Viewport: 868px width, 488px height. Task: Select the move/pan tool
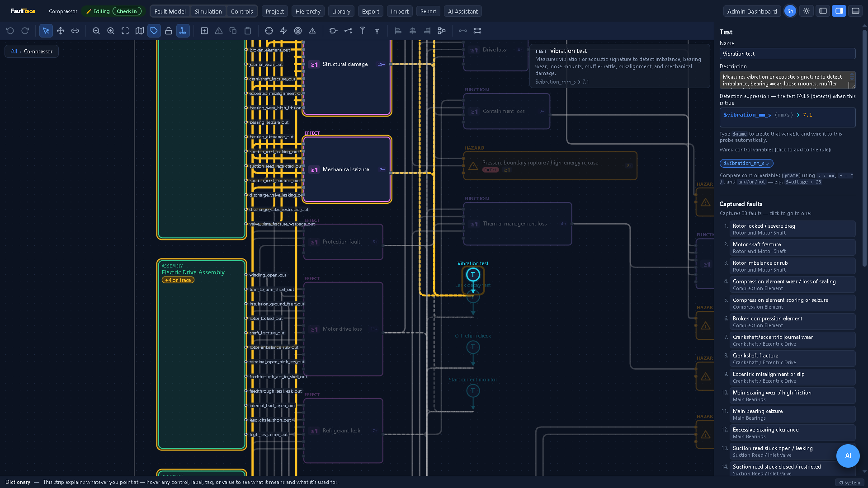61,31
